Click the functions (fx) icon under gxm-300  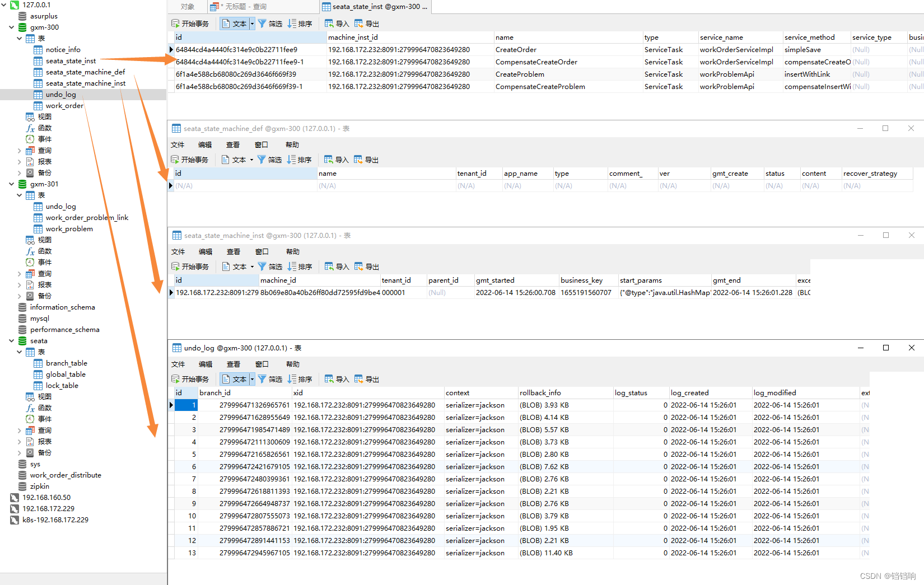(x=30, y=128)
